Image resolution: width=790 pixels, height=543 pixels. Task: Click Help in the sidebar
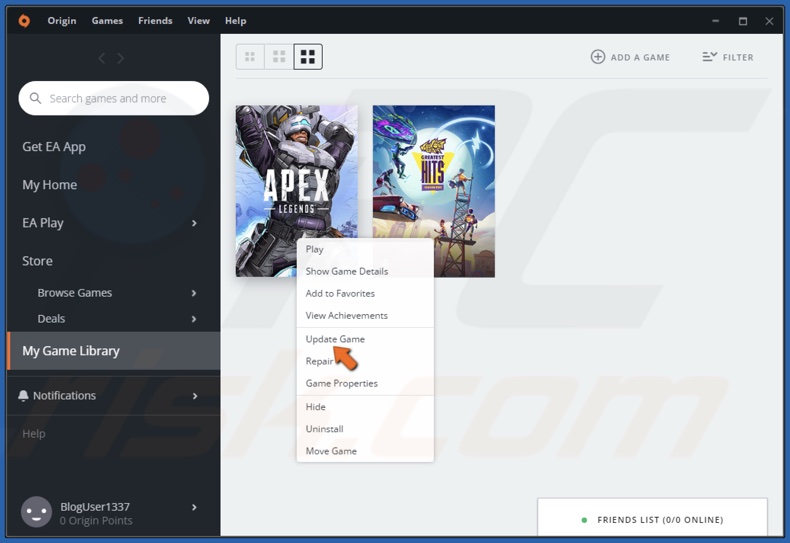click(x=34, y=434)
